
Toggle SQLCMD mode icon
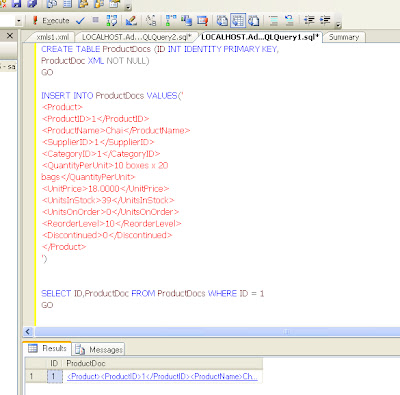point(202,21)
